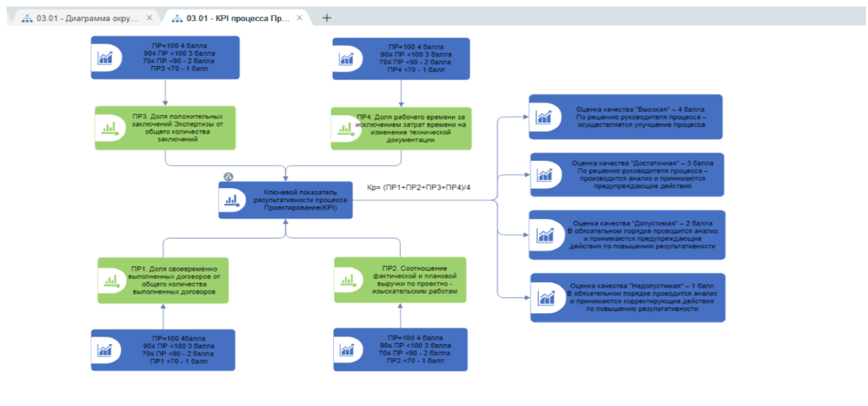
Task: Open the 03.01 Диаграмма окружения tab
Action: [x=87, y=18]
